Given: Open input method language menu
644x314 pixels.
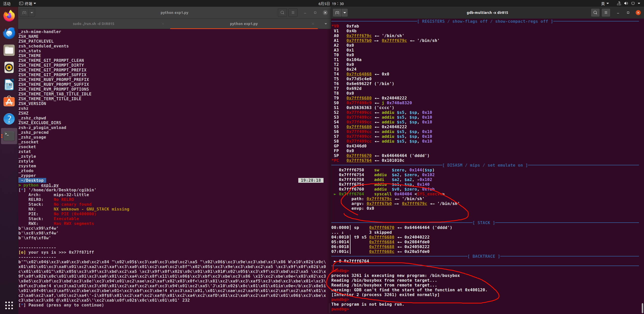Looking at the screenshot, I should [x=605, y=4].
